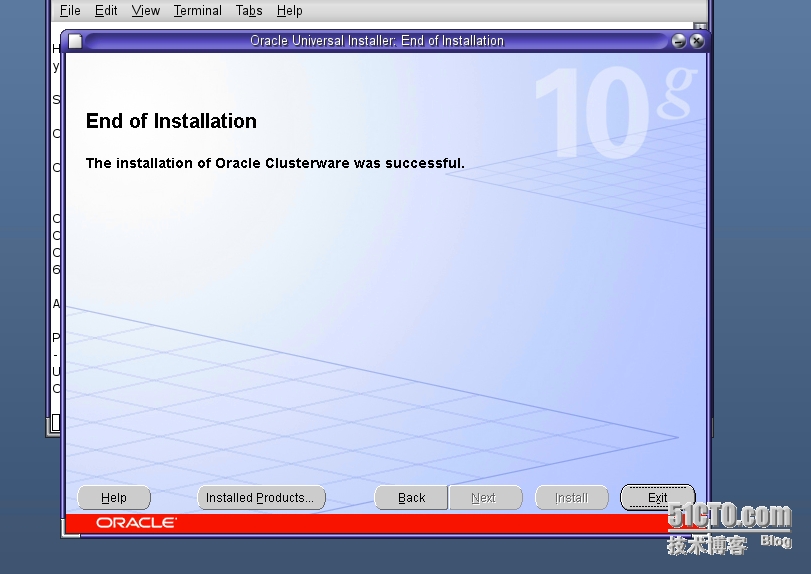Viewport: 811px width, 574px height.
Task: Click the installer title bar text
Action: click(377, 41)
